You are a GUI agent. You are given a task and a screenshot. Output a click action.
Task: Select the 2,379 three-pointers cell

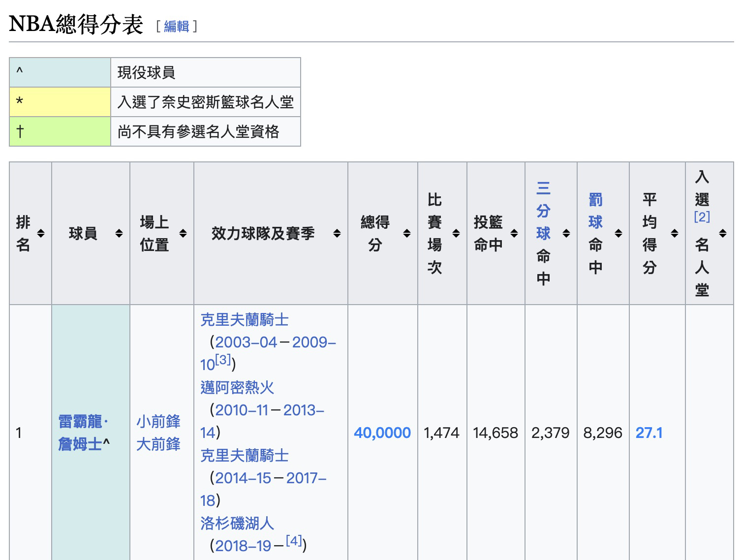551,433
